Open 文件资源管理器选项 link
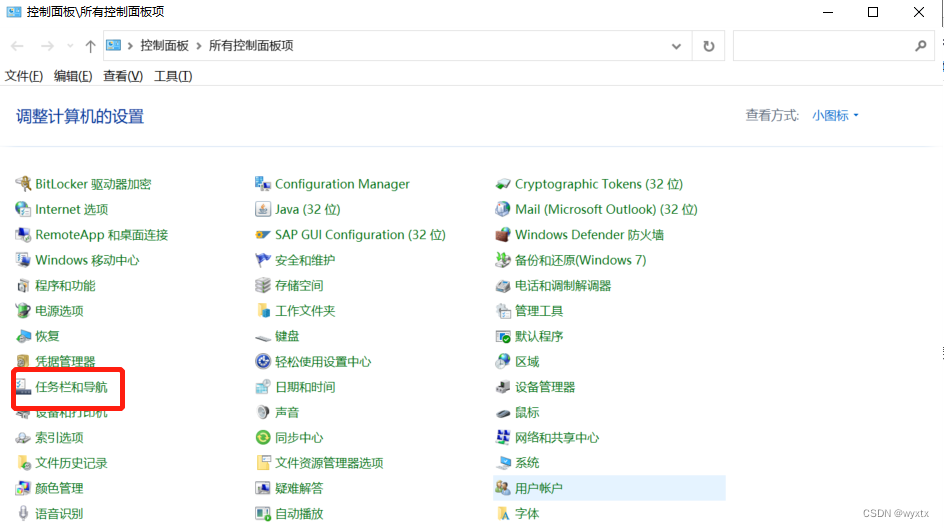 [x=329, y=463]
